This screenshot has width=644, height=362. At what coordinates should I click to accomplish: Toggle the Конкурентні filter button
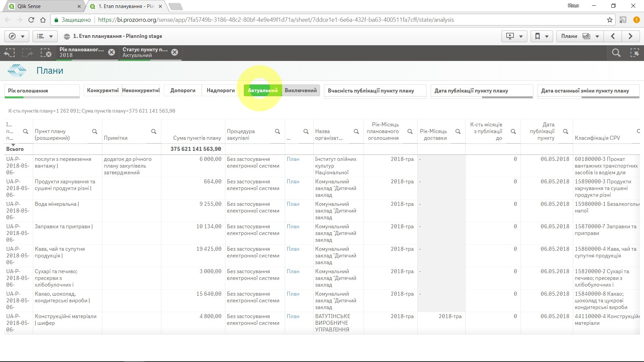(103, 90)
